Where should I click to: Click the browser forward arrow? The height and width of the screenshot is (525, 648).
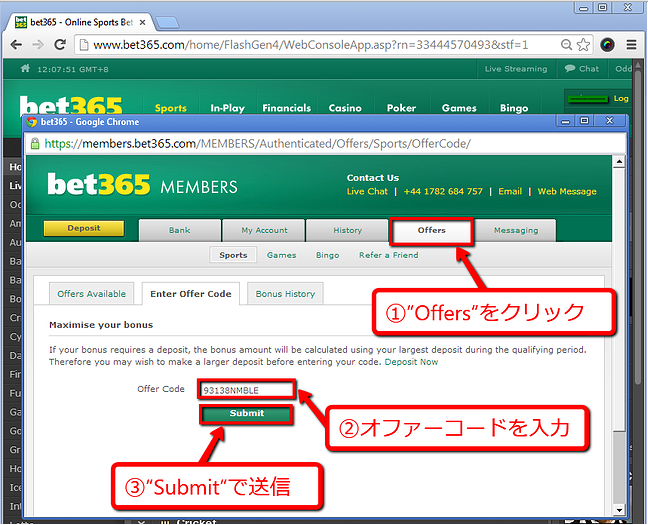[x=38, y=45]
